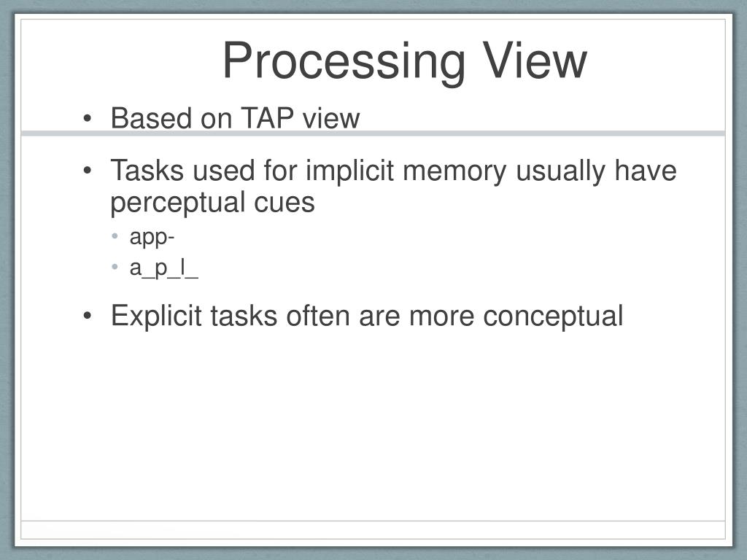The width and height of the screenshot is (747, 560).
Task: Click the gray horizontal divider line under the title
Action: click(373, 133)
